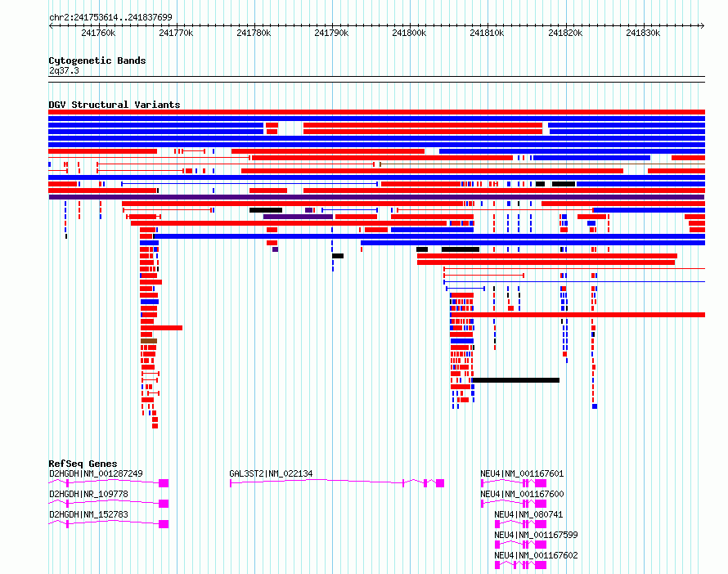Select the 241790k ruler tick label
728x574 pixels.
pyautogui.click(x=331, y=33)
